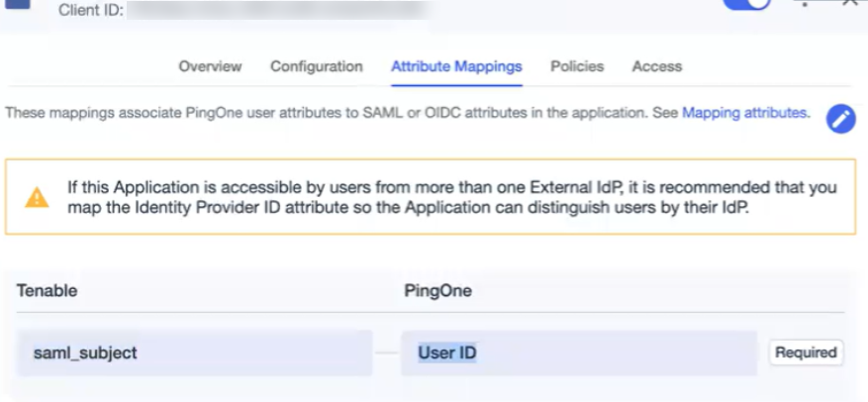Click the saml_subject attribute field

coord(194,352)
